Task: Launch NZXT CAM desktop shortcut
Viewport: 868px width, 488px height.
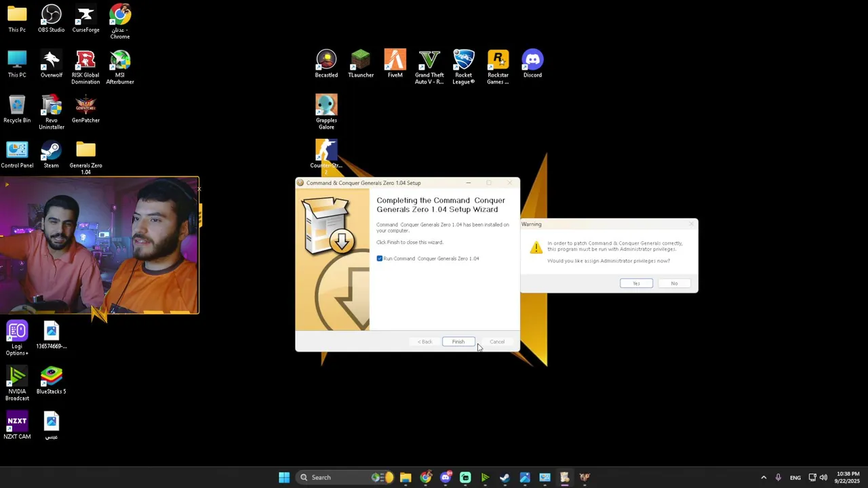Action: [x=17, y=426]
